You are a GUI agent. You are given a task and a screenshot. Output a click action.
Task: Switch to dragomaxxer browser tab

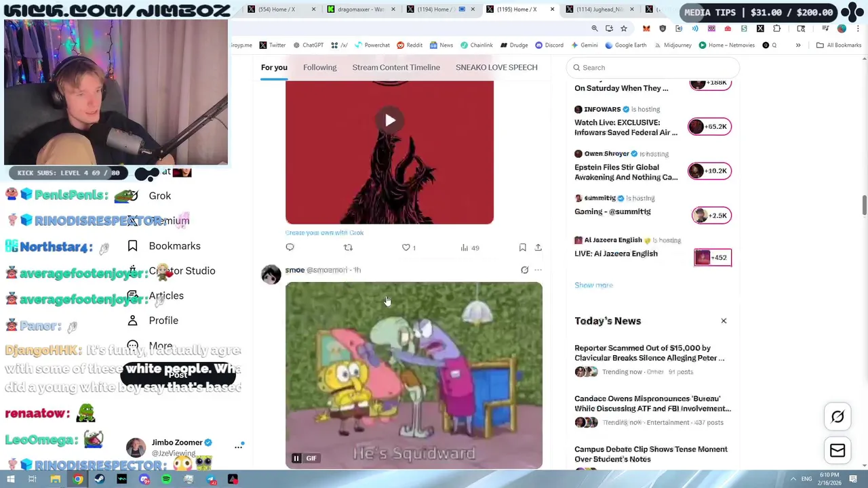[359, 9]
